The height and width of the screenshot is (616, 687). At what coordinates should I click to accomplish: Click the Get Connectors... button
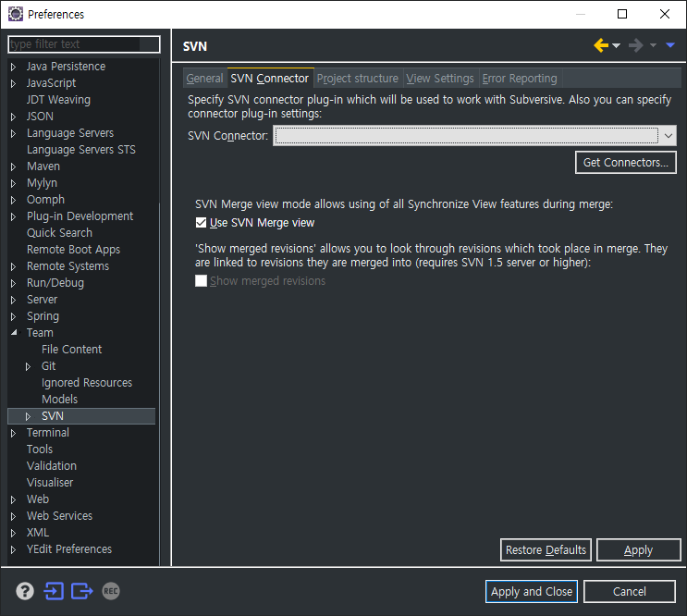tap(626, 163)
